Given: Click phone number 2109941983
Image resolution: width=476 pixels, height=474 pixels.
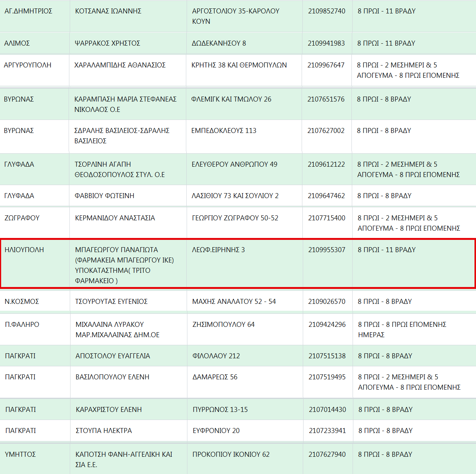Looking at the screenshot, I should click(x=326, y=43).
